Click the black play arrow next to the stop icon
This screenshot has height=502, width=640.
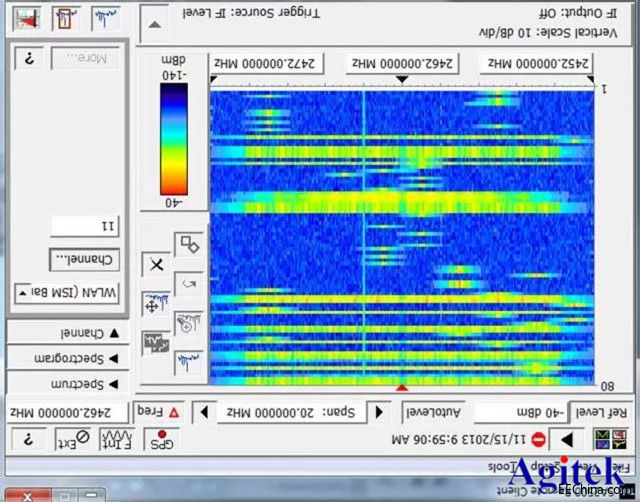(x=567, y=440)
